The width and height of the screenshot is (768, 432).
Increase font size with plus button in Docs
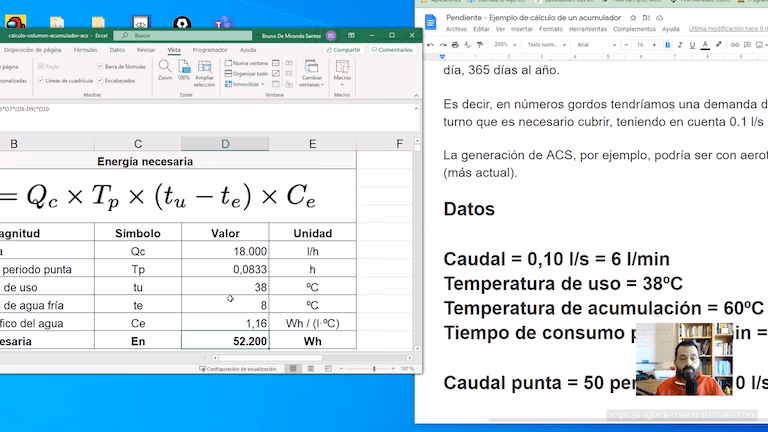654,45
